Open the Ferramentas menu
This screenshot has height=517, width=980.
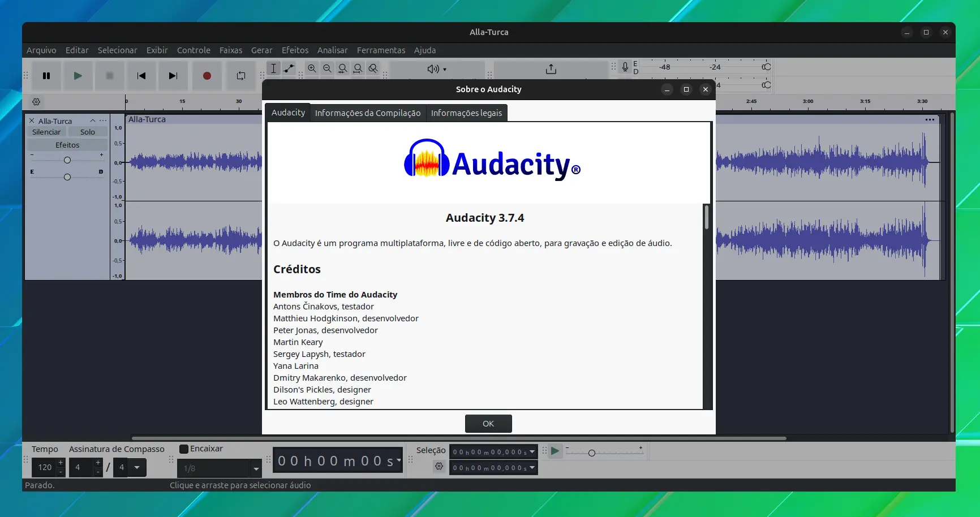point(381,50)
